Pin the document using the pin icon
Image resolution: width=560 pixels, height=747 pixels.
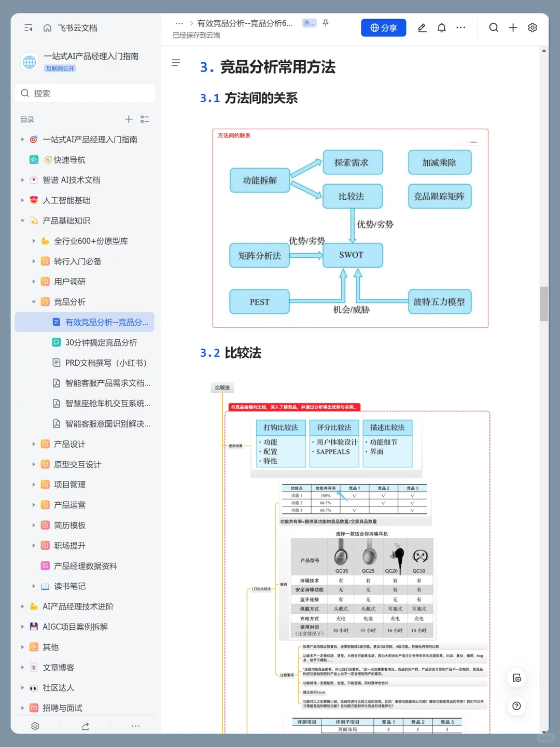[325, 23]
